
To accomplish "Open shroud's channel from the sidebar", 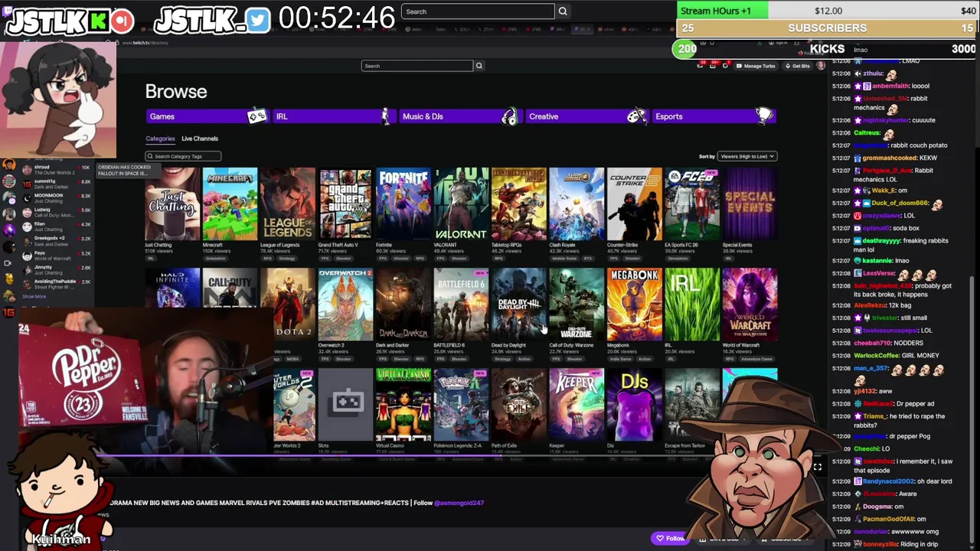I will (x=57, y=170).
